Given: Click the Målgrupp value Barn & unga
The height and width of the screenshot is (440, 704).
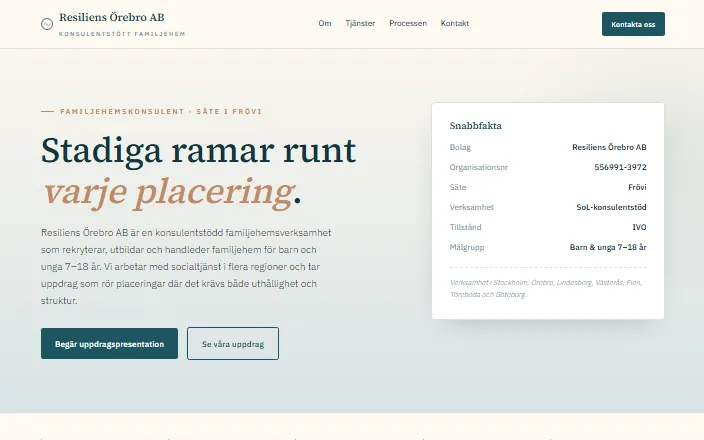Looking at the screenshot, I should tap(608, 247).
